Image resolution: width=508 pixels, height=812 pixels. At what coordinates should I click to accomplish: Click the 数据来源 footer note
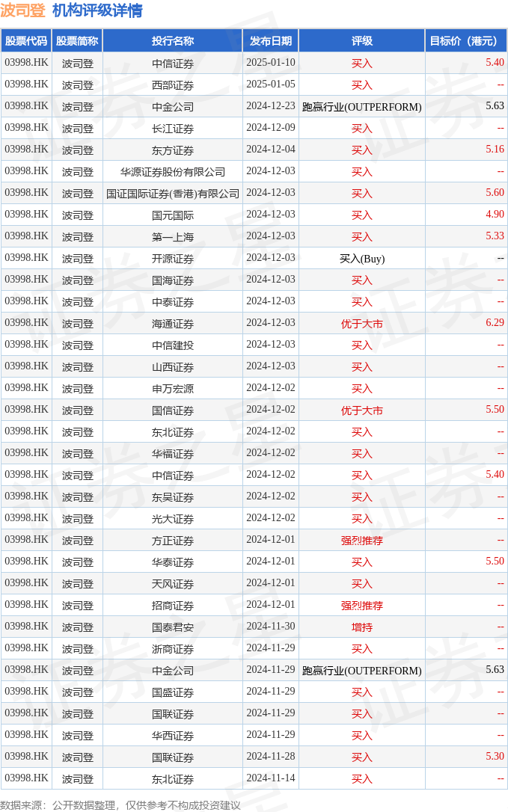[x=120, y=805]
